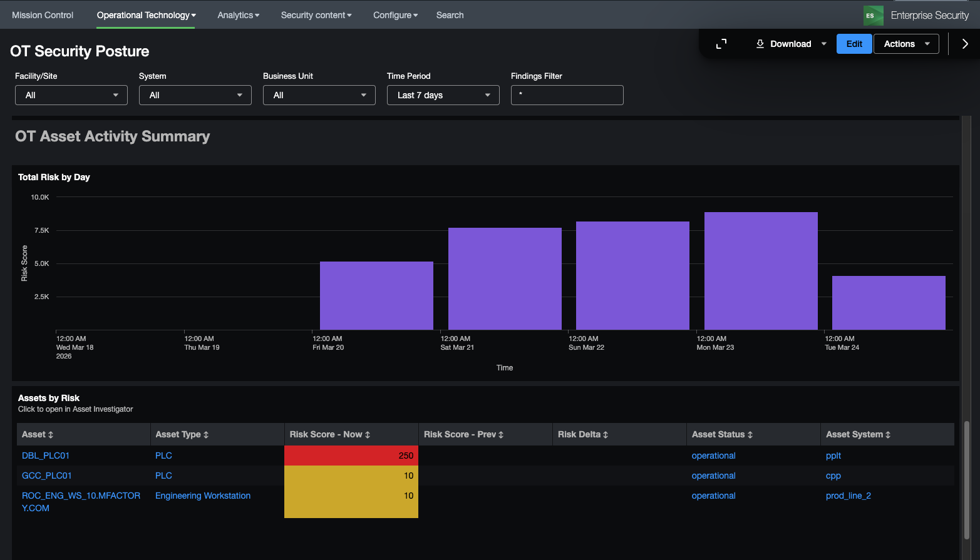Open the DBL_PLC01 asset link

pos(46,456)
